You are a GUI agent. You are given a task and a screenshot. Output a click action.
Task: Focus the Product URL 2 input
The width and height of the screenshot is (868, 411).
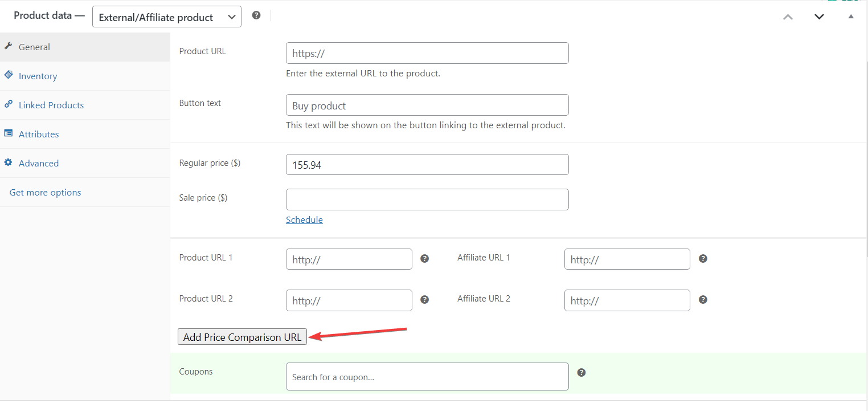click(x=349, y=300)
